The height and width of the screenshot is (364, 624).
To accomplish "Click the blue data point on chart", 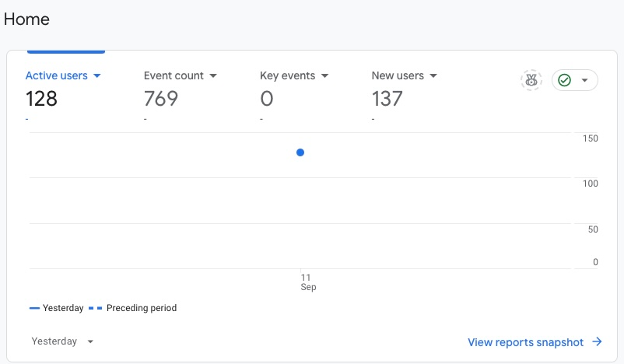I will coord(300,152).
